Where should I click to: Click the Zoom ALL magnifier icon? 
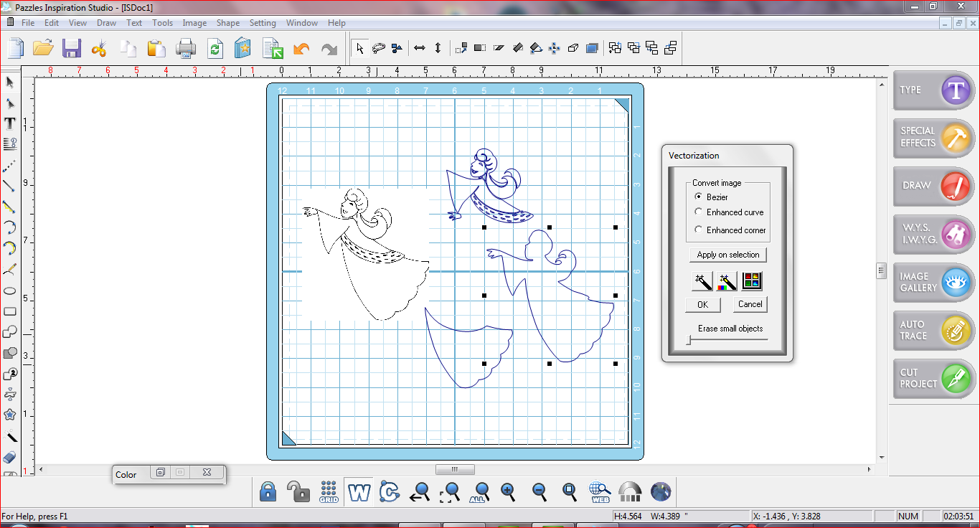click(x=481, y=491)
